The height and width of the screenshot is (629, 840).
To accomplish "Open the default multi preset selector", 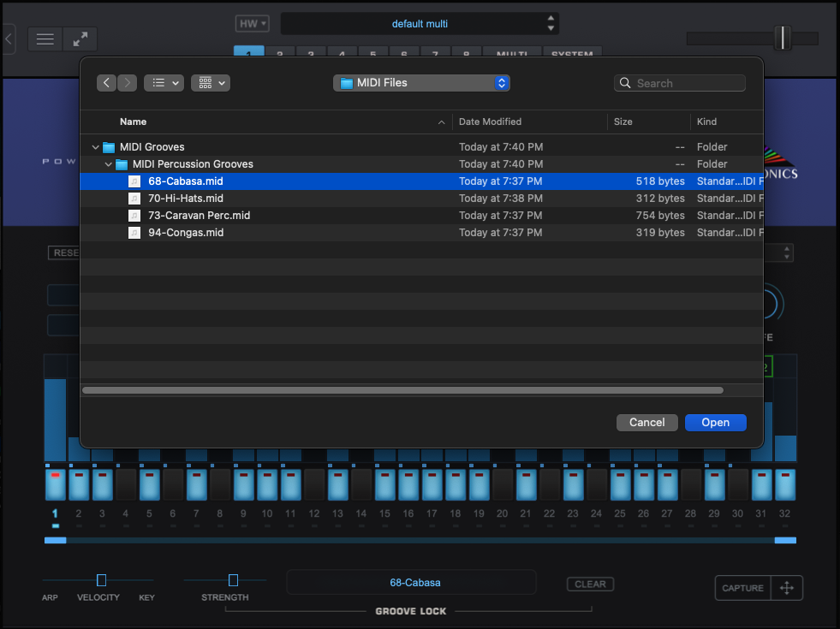I will [420, 24].
